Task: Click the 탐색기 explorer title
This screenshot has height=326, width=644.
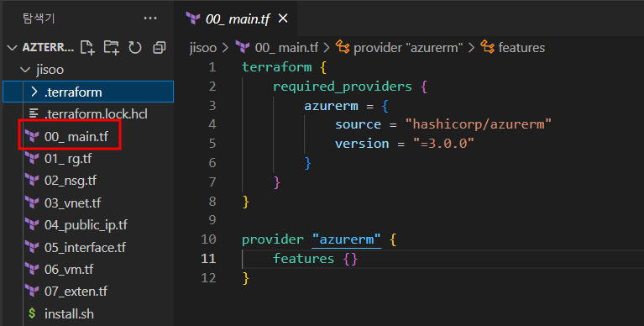Action: [x=39, y=18]
